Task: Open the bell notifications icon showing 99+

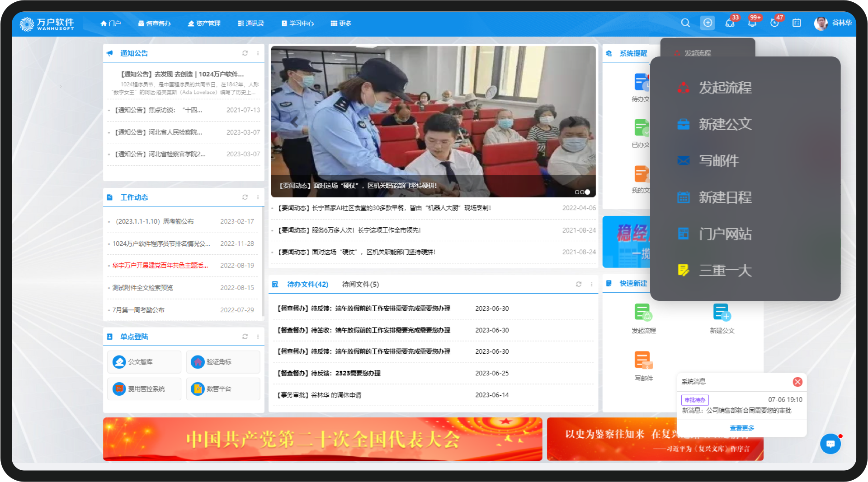Action: click(x=752, y=23)
